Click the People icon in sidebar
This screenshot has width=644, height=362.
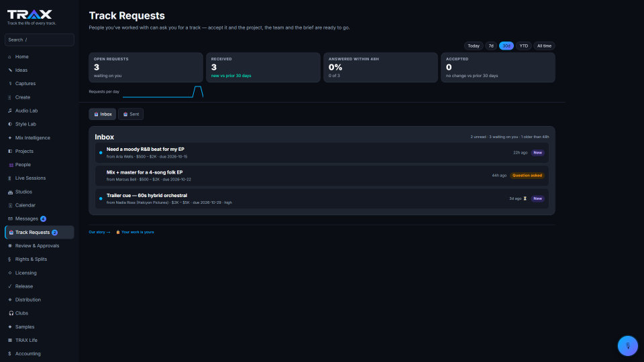coord(11,165)
